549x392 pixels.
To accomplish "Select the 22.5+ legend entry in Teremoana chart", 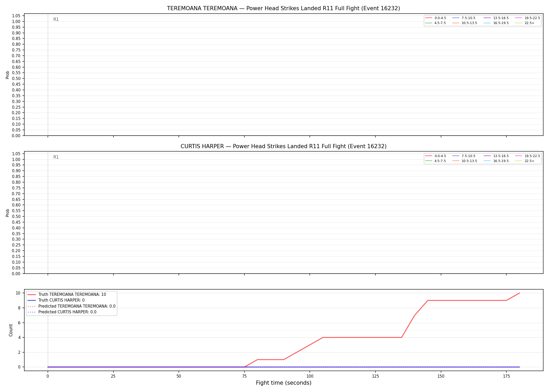I will pos(525,23).
